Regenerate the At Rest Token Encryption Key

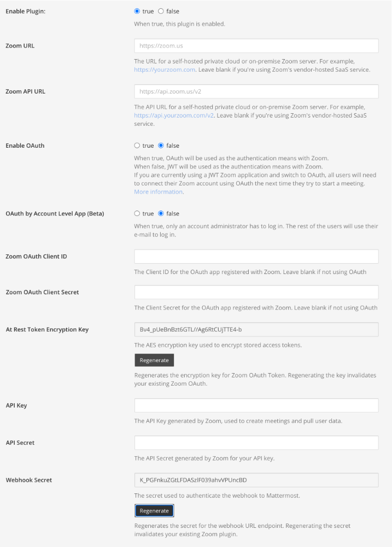coord(154,360)
